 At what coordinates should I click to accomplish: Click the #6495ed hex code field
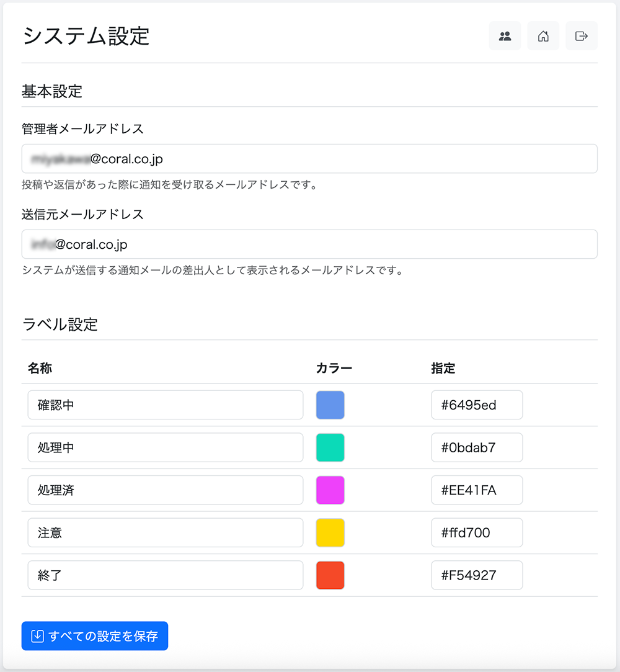(476, 405)
